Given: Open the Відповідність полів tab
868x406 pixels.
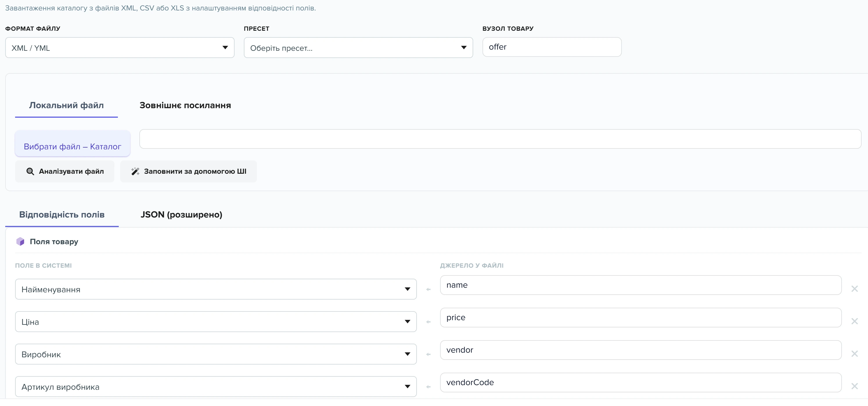Looking at the screenshot, I should 62,215.
